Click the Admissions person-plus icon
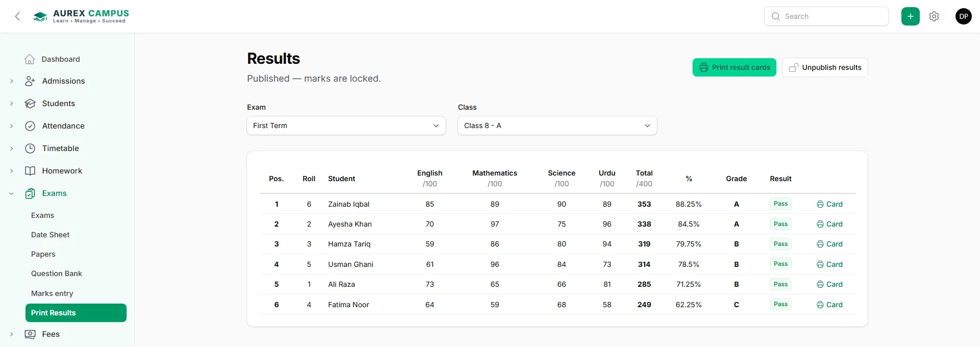Screen dimensions: 980x347 tap(30, 81)
